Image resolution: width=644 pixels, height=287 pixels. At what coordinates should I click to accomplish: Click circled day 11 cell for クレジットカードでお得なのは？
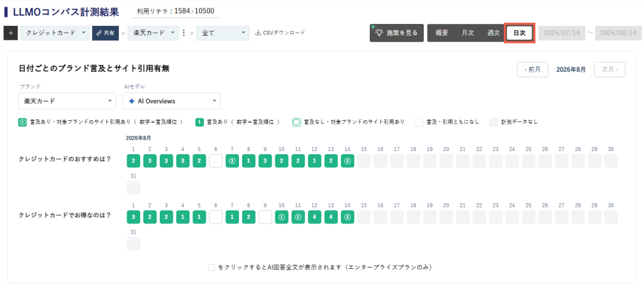tap(298, 217)
